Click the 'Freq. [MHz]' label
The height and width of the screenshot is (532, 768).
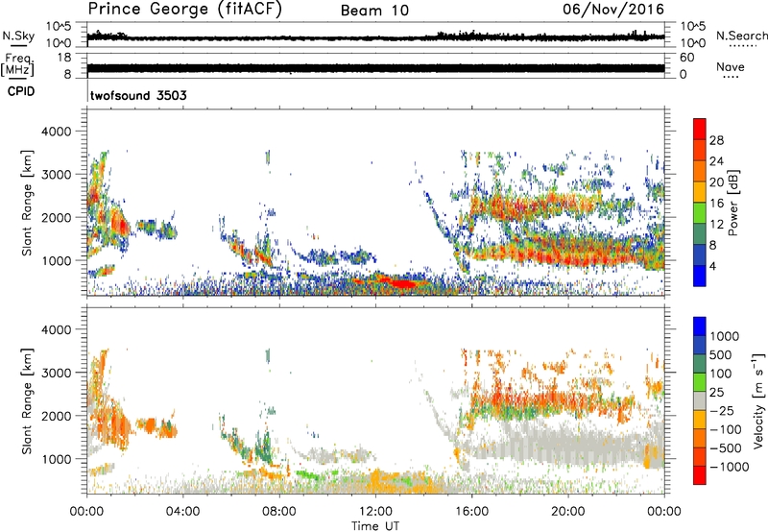(x=17, y=65)
